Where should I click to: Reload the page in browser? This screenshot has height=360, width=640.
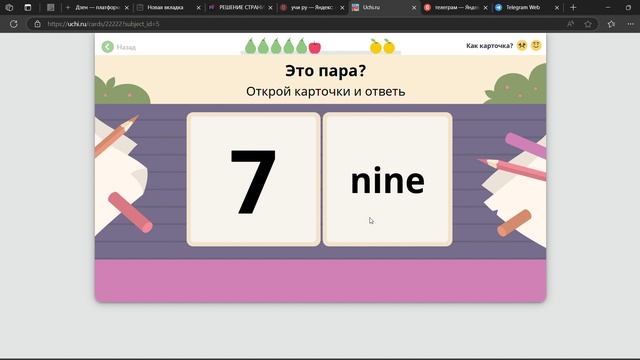click(x=13, y=24)
